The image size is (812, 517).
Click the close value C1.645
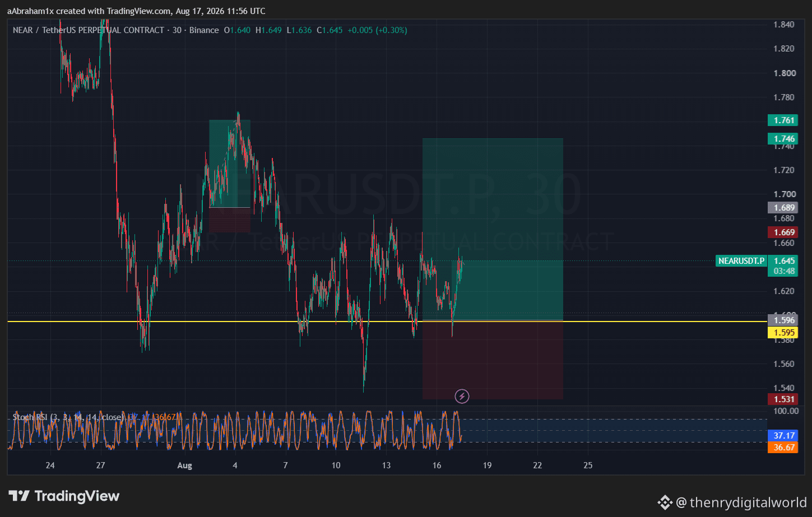(x=330, y=30)
